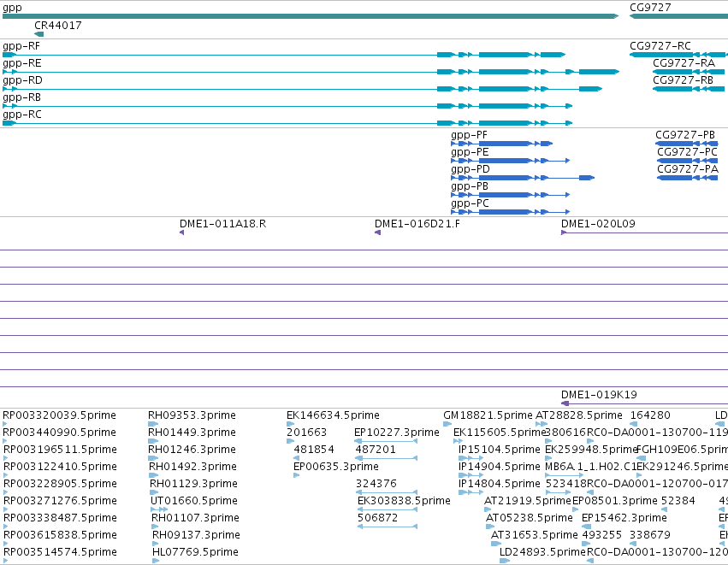Select the RH01107.3prime EST label
Screen dimensions: 728x565
(x=195, y=518)
